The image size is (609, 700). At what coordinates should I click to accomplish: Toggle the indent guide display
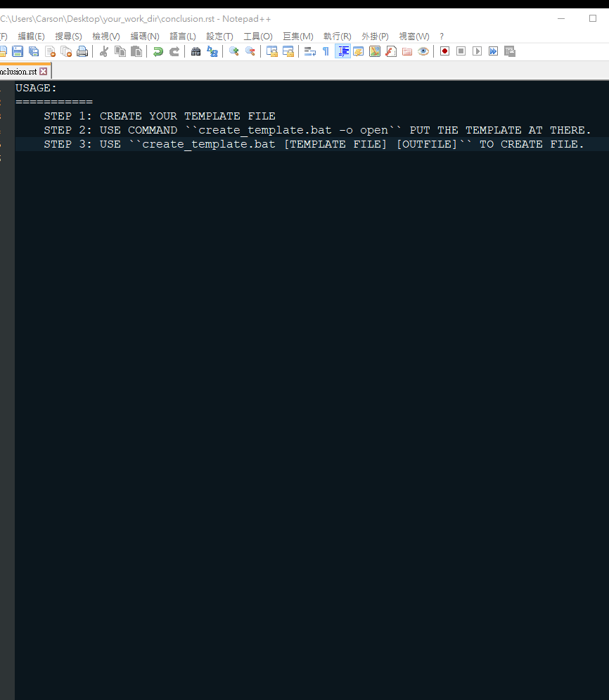coord(342,51)
